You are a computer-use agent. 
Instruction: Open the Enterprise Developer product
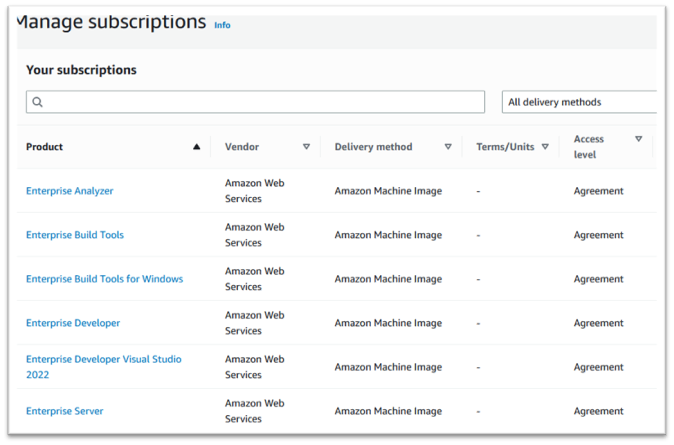pyautogui.click(x=73, y=323)
